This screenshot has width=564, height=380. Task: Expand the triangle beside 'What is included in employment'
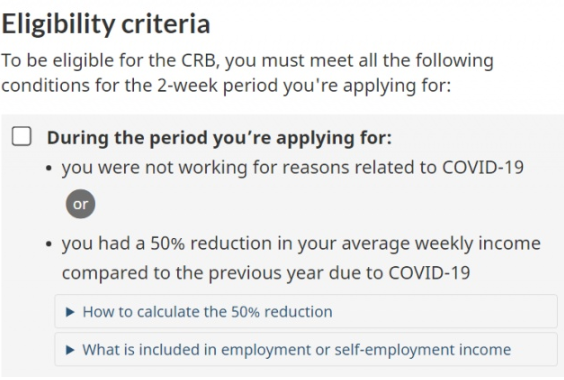coord(70,350)
